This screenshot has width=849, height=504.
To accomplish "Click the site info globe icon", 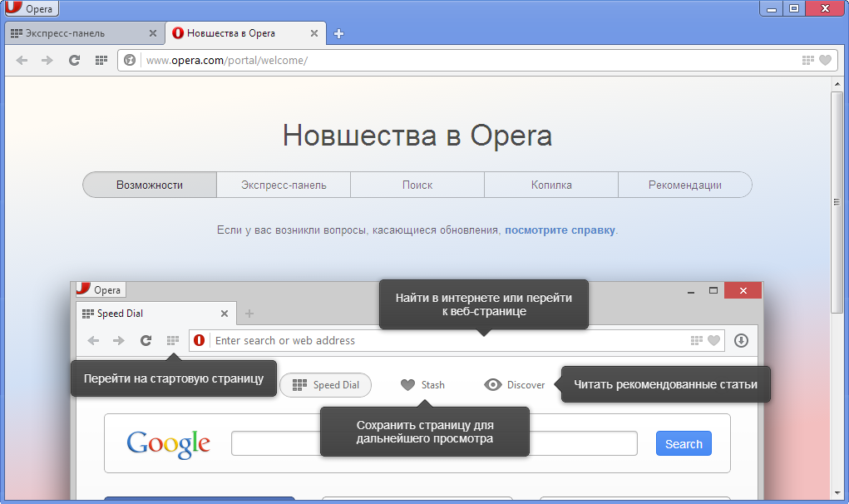I will point(130,60).
